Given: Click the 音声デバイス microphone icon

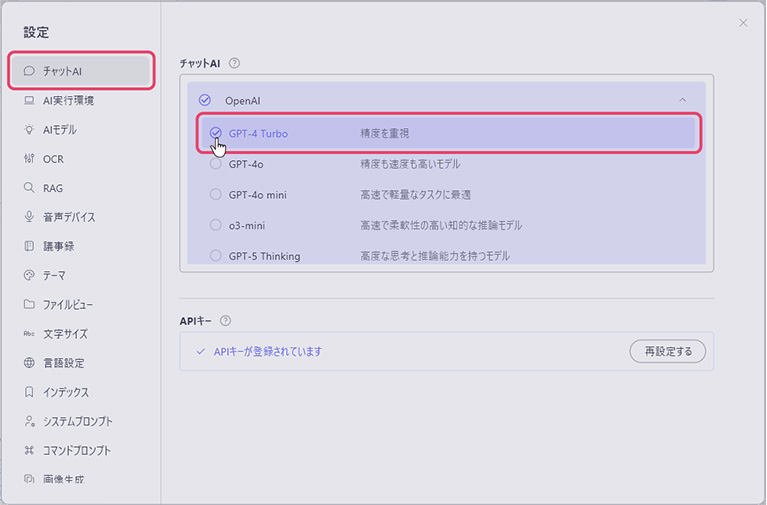Looking at the screenshot, I should coord(29,217).
